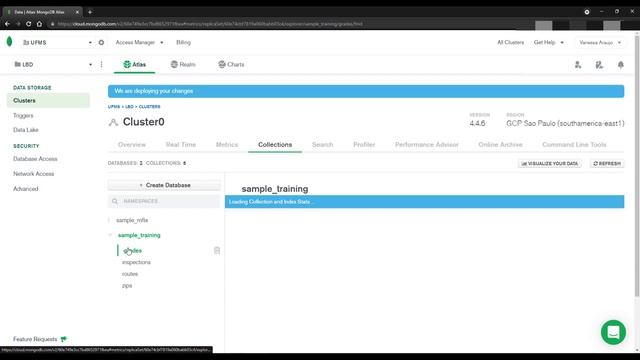640x360 pixels.
Task: Open the Vanessa user account menu
Action: point(600,42)
